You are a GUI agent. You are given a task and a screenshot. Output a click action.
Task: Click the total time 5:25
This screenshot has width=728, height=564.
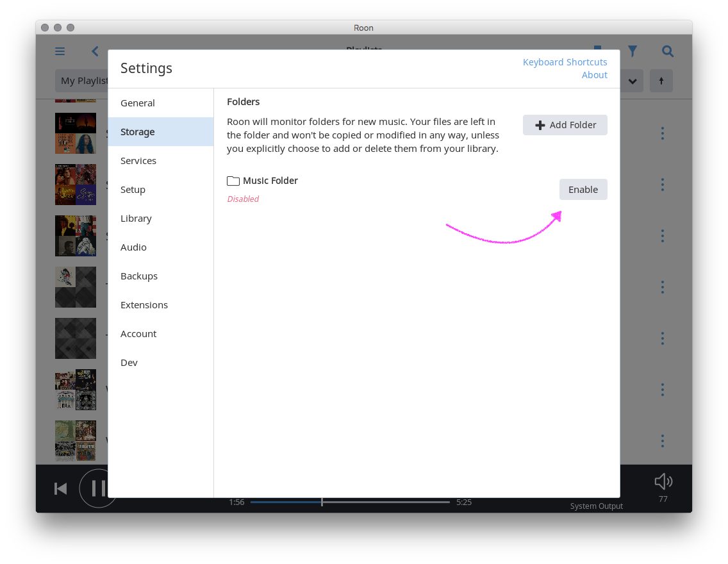[x=464, y=502]
